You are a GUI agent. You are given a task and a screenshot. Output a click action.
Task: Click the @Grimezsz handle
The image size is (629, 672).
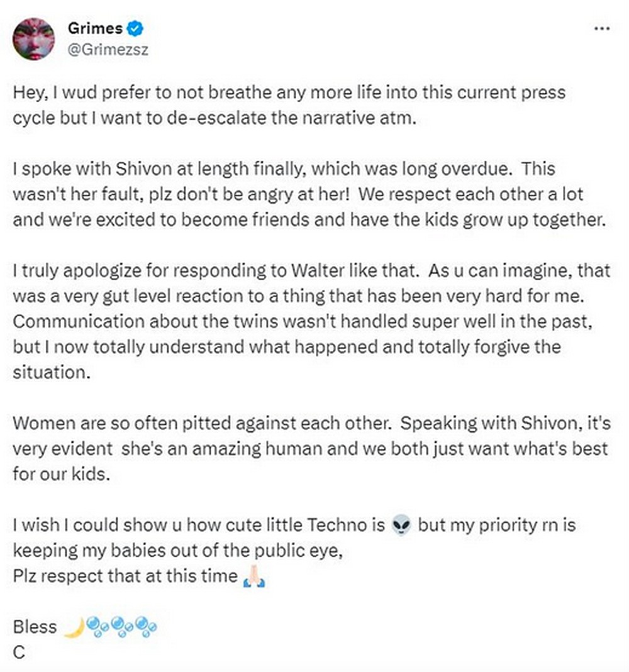pyautogui.click(x=108, y=50)
